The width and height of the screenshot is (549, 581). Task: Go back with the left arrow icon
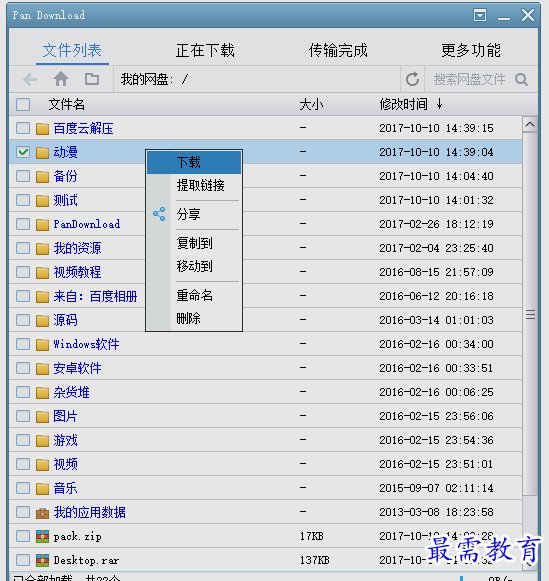pos(30,79)
